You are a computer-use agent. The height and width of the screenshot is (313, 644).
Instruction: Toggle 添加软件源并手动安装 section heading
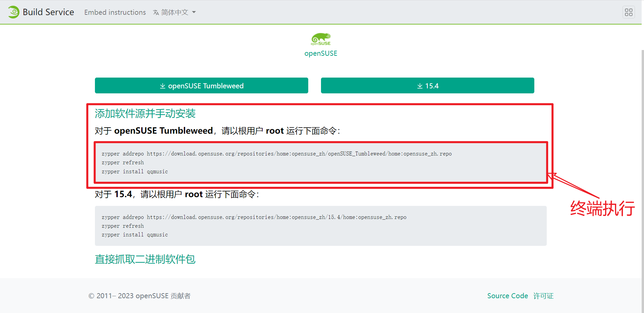tap(145, 114)
